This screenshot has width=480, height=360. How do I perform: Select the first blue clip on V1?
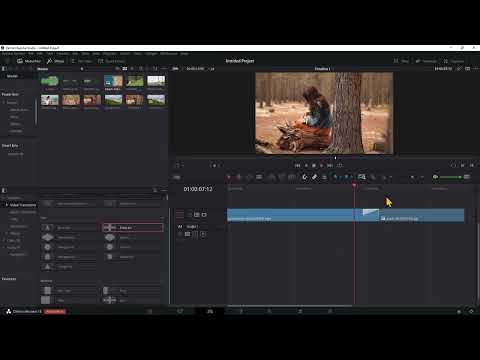pos(295,215)
